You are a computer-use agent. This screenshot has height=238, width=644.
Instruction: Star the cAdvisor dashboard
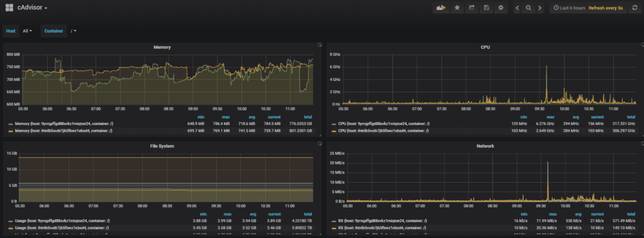[457, 8]
